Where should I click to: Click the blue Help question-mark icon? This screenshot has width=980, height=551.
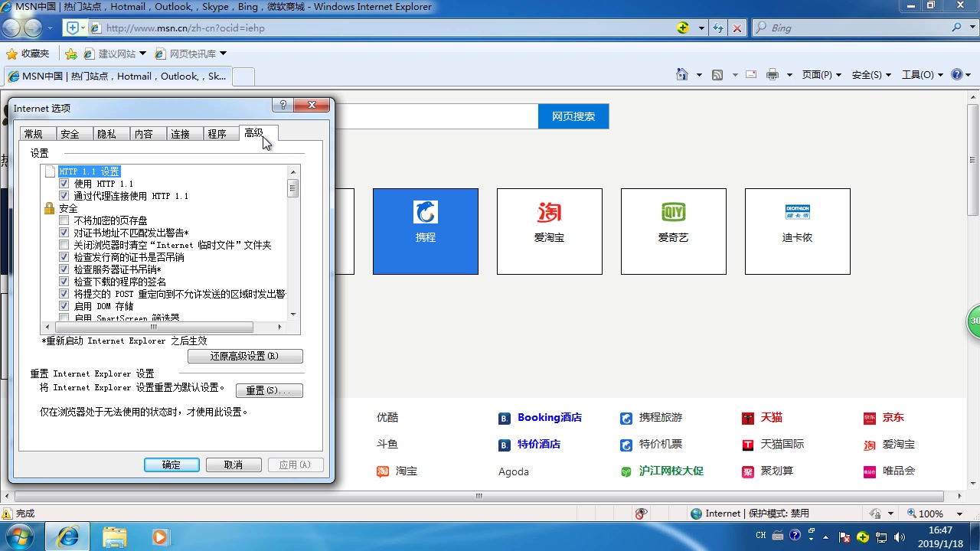(957, 74)
